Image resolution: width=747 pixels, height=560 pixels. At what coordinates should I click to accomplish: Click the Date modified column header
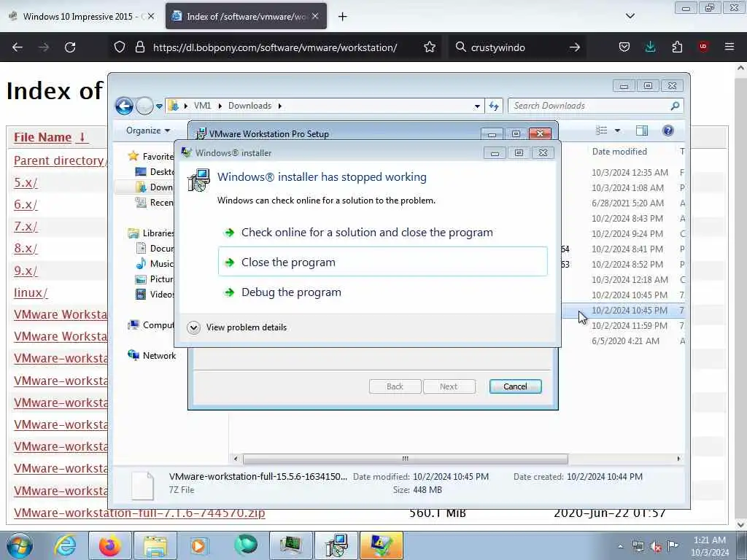point(619,152)
